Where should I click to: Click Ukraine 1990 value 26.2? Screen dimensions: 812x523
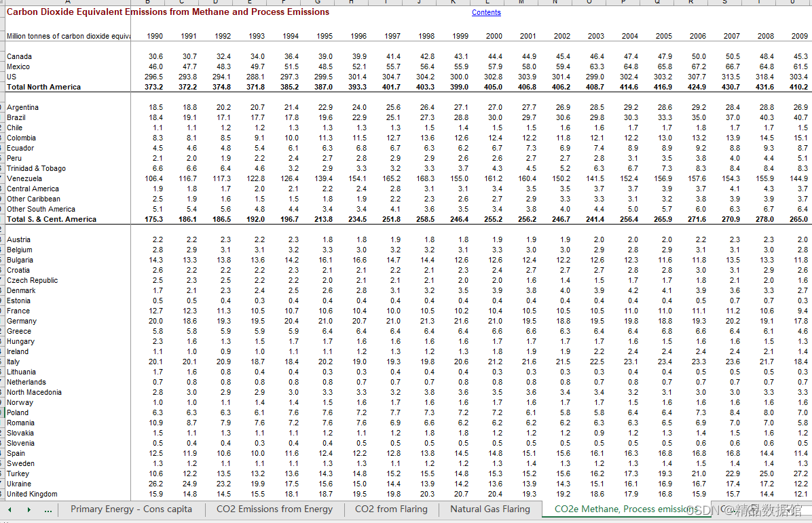(156, 484)
